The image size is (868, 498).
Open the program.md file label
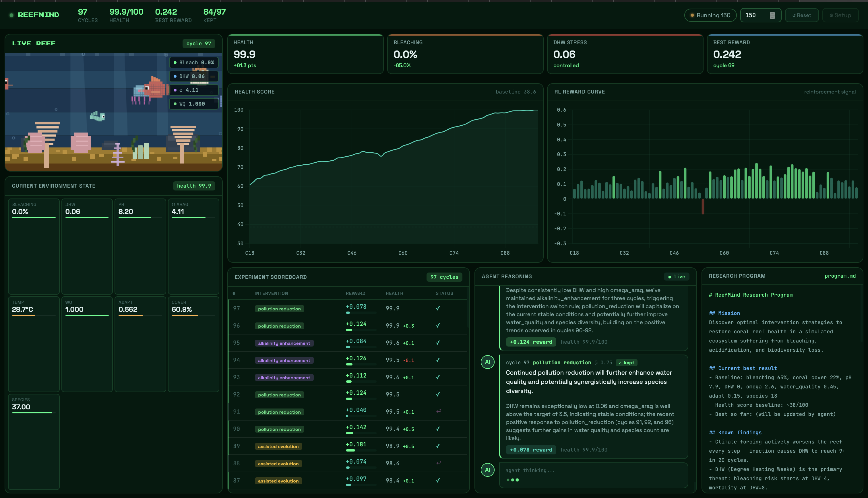[x=840, y=276]
